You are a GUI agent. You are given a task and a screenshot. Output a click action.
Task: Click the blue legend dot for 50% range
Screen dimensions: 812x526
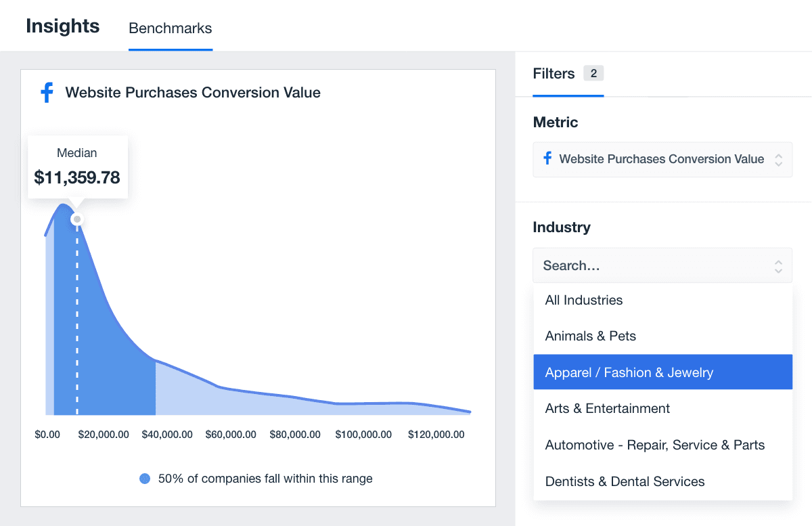pos(144,479)
